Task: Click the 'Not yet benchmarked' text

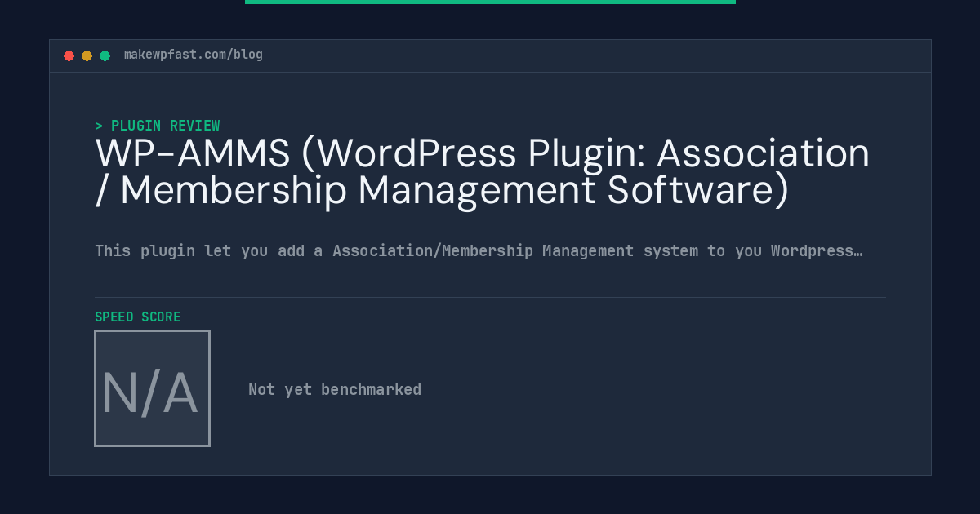Action: pos(335,389)
